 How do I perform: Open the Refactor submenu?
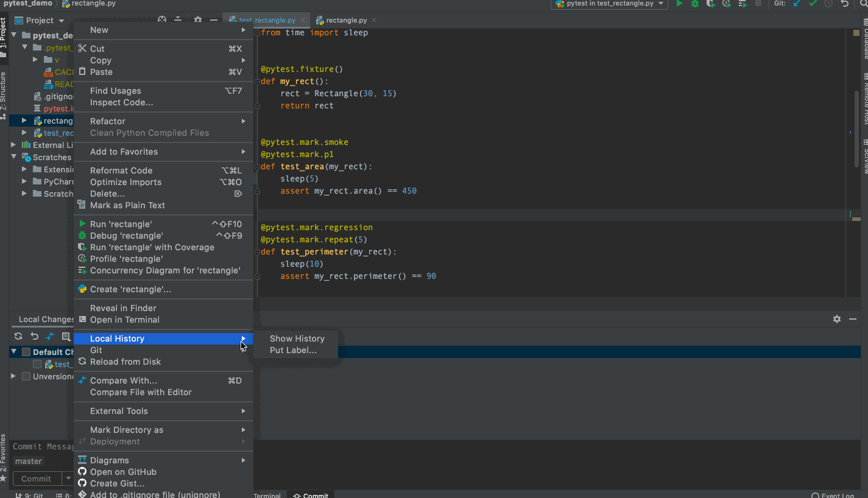[163, 121]
